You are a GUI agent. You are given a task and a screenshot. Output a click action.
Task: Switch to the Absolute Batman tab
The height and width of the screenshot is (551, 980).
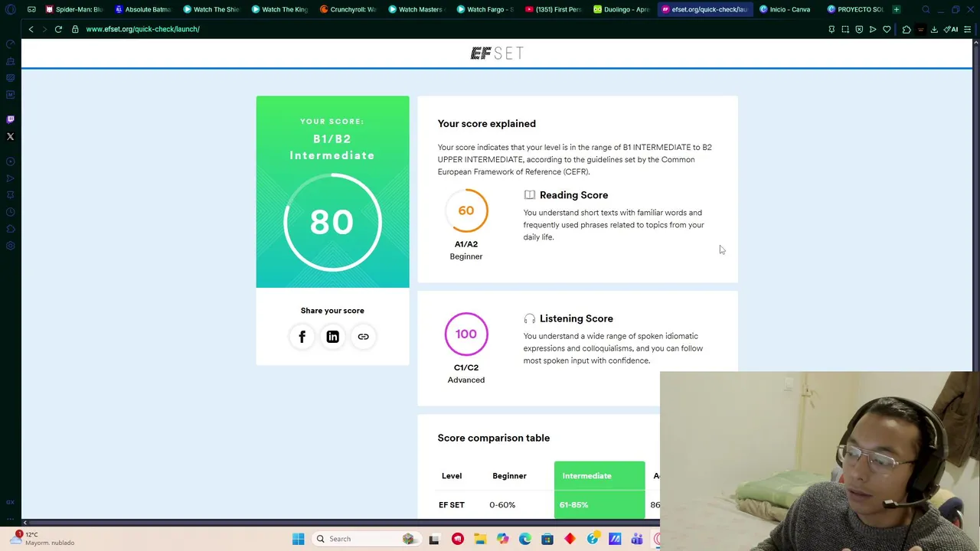[x=142, y=9]
